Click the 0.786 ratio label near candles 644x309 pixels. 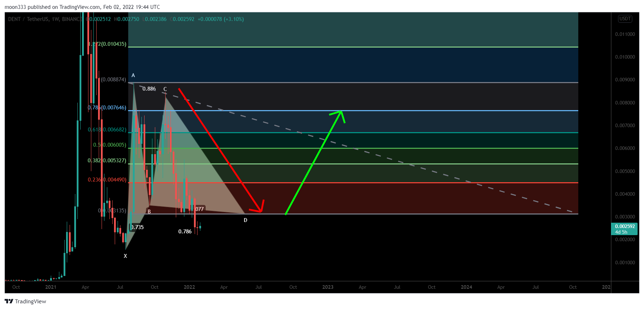[185, 232]
